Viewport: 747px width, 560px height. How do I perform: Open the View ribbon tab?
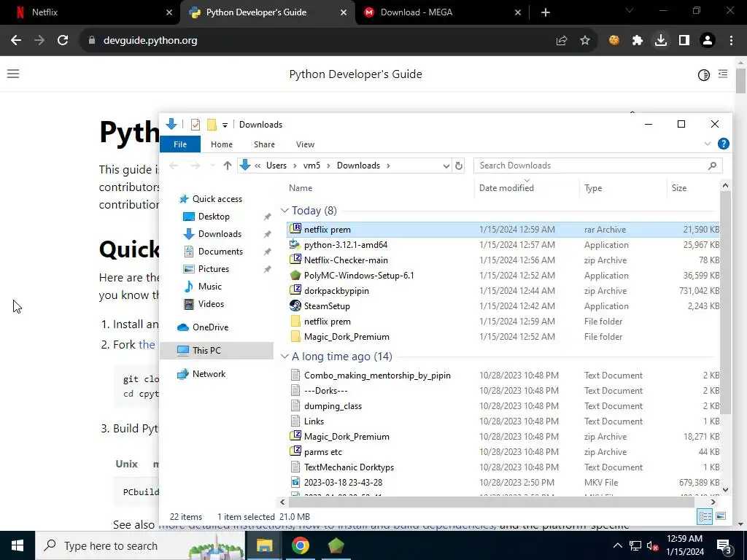coord(305,144)
